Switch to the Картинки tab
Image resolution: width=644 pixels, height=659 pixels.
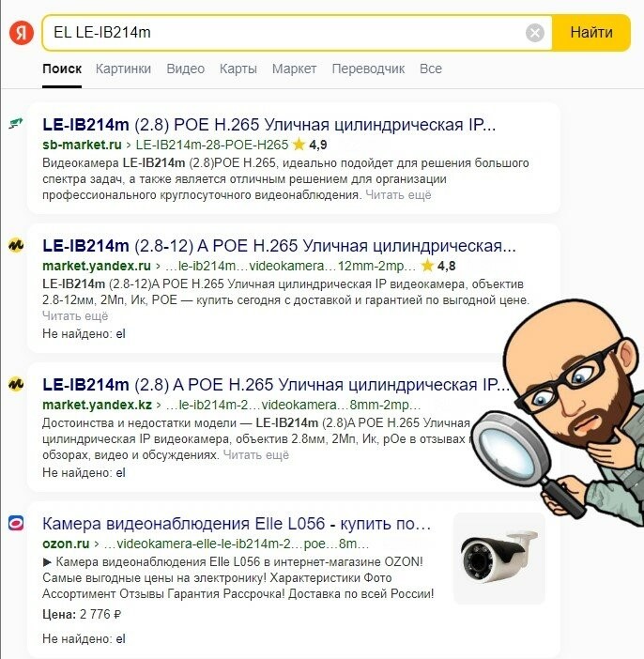[123, 69]
